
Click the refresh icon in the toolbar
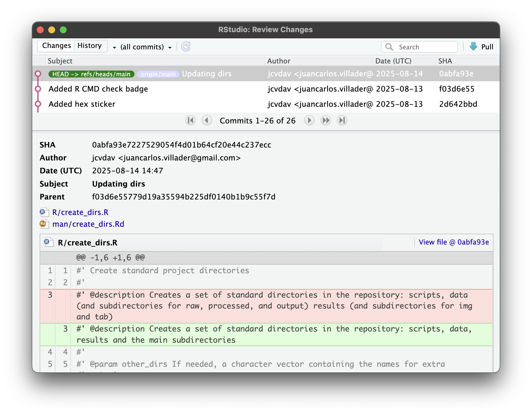pos(186,46)
